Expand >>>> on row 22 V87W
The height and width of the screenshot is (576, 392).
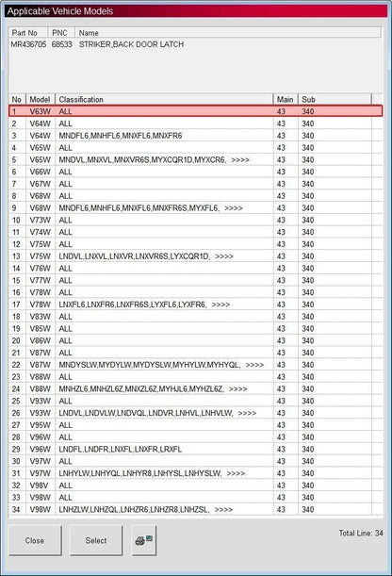tap(254, 365)
